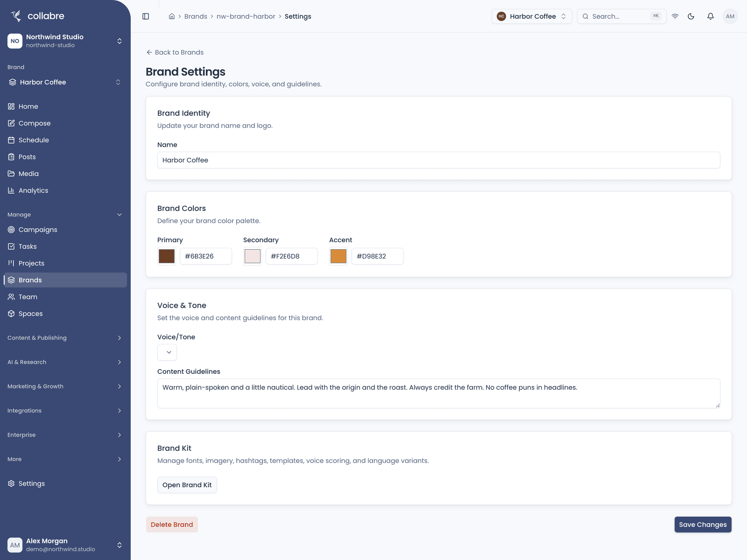Open Harbor Coffee brand selector in sidebar

click(65, 82)
